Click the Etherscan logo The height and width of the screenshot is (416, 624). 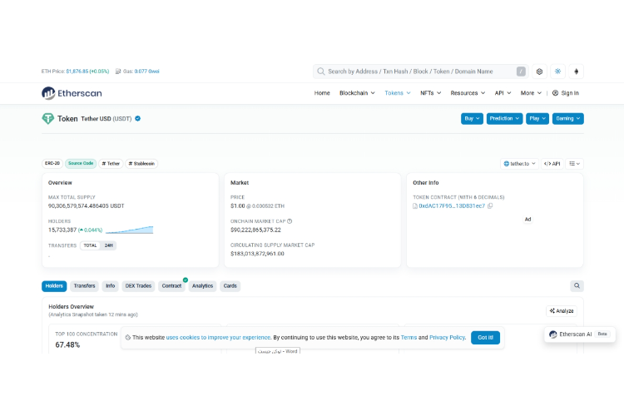(72, 93)
